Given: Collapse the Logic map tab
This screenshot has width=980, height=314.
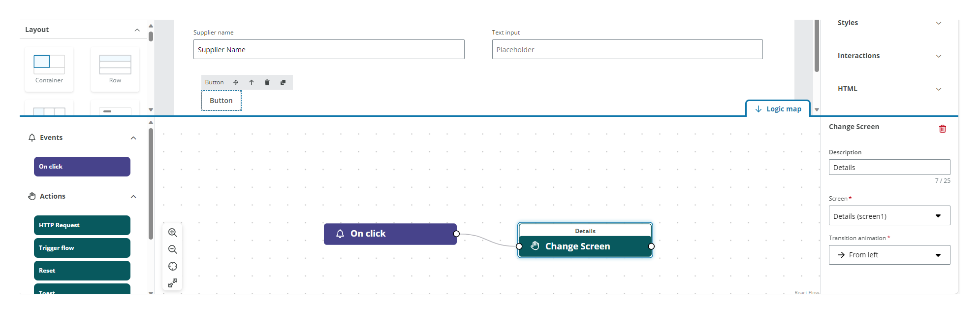Looking at the screenshot, I should [778, 109].
